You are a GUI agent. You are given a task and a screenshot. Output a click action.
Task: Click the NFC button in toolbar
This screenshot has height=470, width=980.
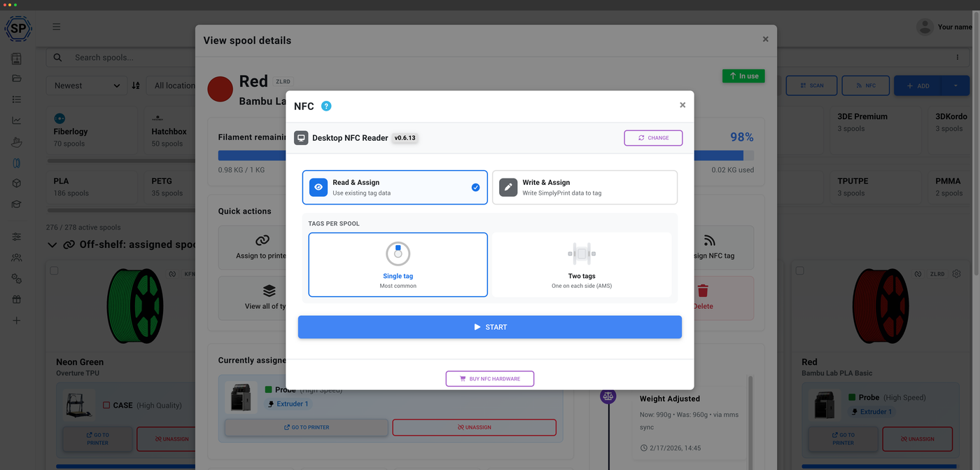click(x=865, y=85)
